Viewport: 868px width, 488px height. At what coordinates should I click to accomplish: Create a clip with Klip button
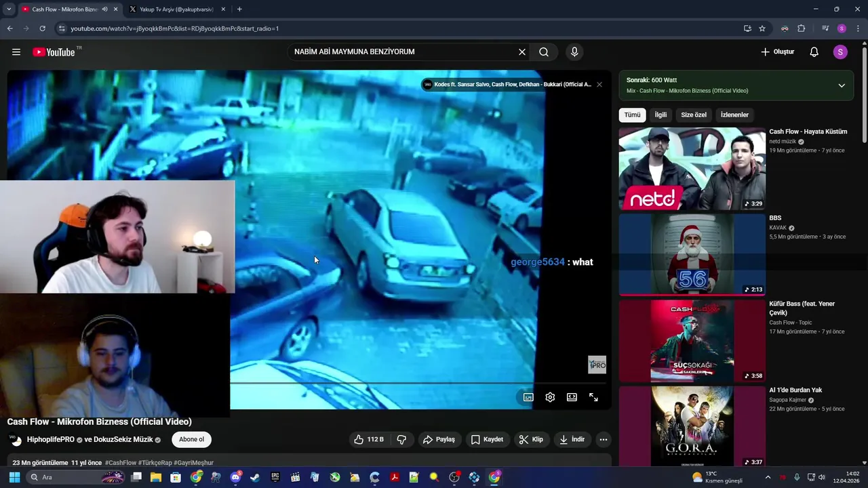tap(531, 439)
